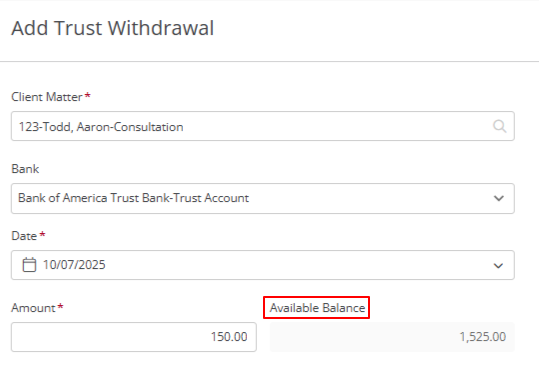Image resolution: width=539 pixels, height=367 pixels.
Task: Click the red asterisk beside Amount
Action: (60, 306)
